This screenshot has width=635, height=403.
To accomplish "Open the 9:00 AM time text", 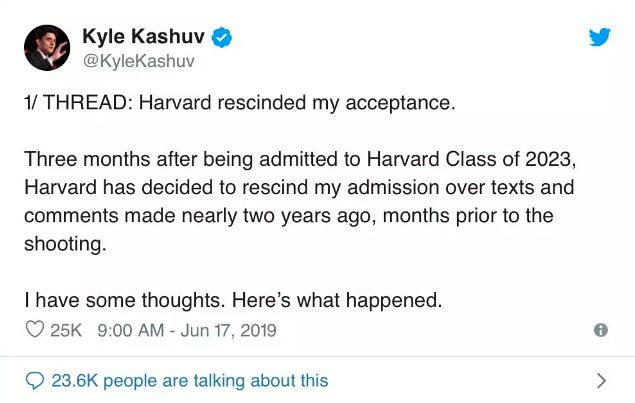I will (131, 330).
